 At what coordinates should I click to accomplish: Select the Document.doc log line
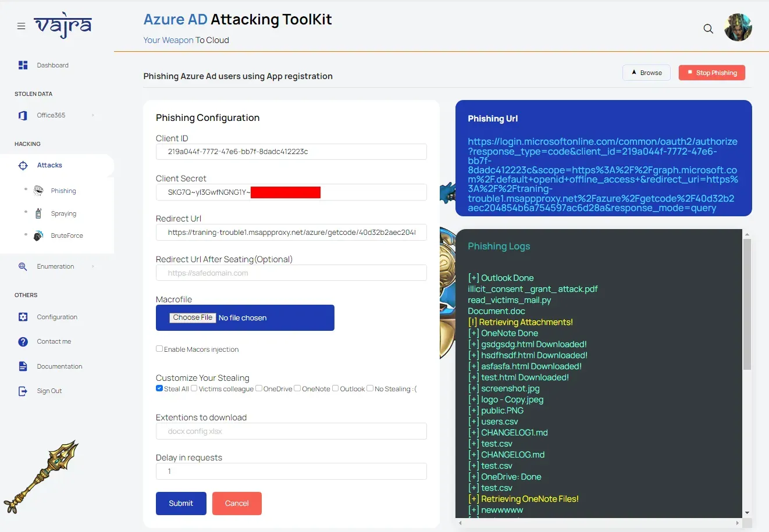point(496,311)
